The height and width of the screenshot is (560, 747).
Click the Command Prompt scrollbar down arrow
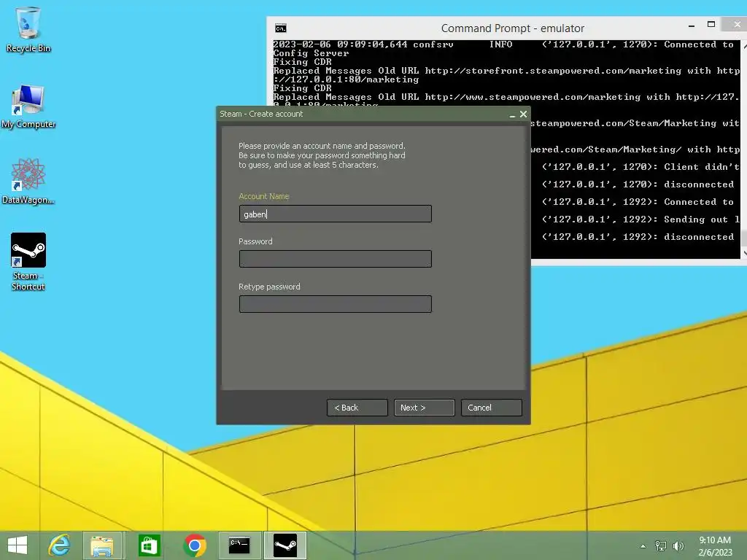[743, 253]
